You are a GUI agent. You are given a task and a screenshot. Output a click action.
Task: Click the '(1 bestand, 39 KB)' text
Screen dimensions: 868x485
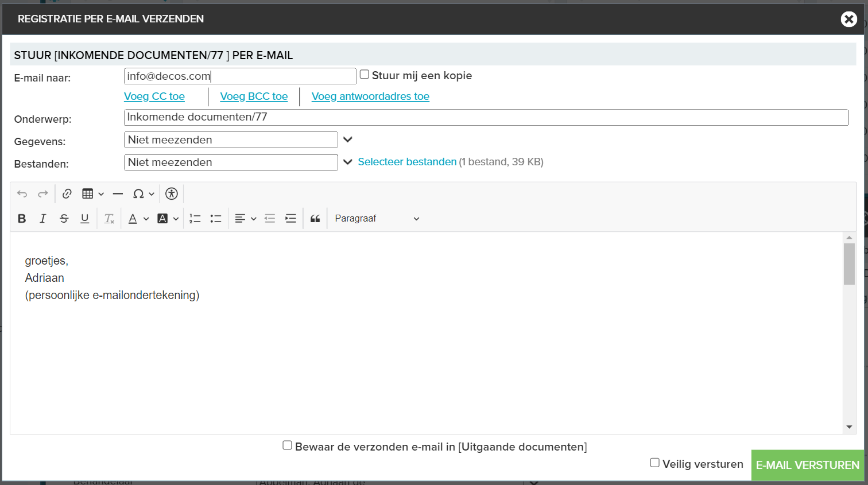click(x=501, y=162)
